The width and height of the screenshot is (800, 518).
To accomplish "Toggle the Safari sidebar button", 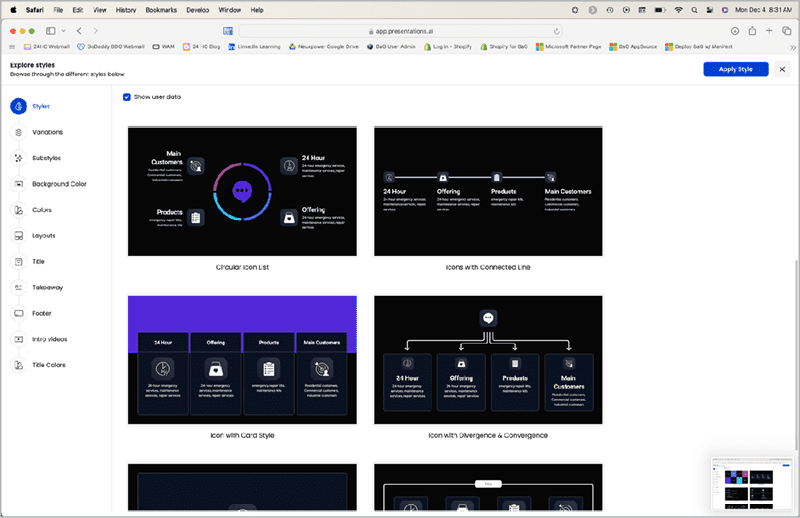I will pyautogui.click(x=51, y=31).
